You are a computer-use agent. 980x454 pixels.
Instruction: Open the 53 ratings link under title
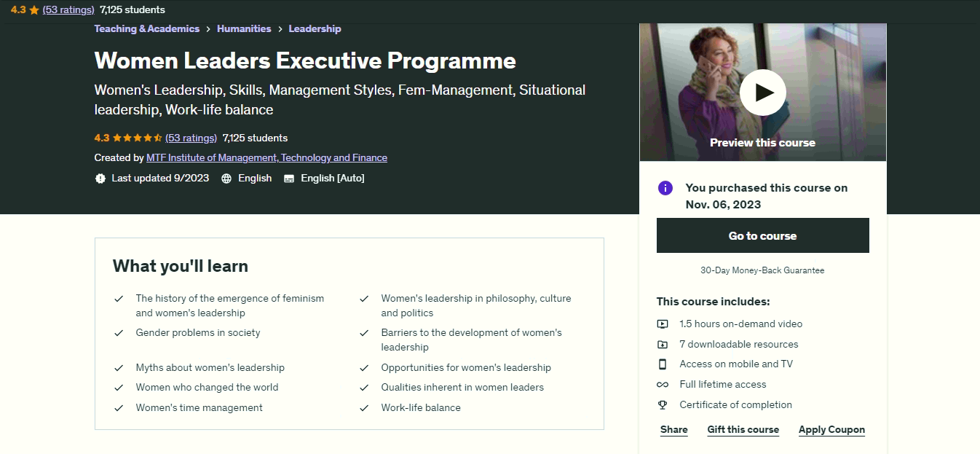191,138
